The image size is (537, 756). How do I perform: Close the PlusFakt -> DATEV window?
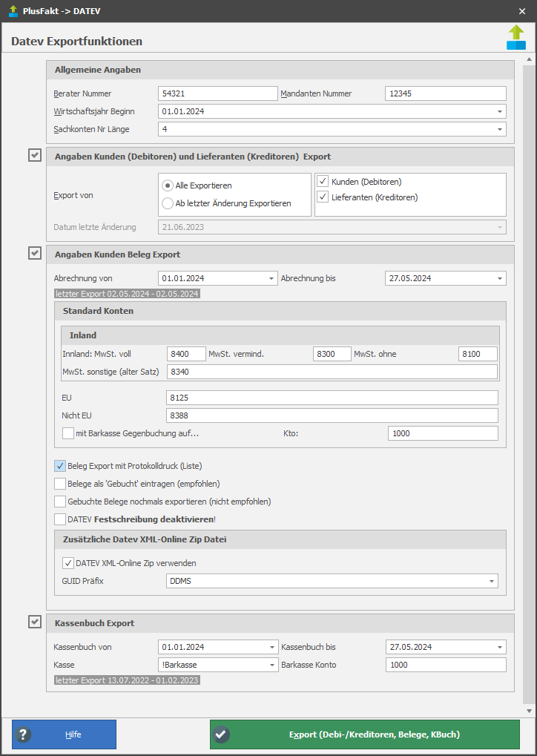(x=522, y=11)
